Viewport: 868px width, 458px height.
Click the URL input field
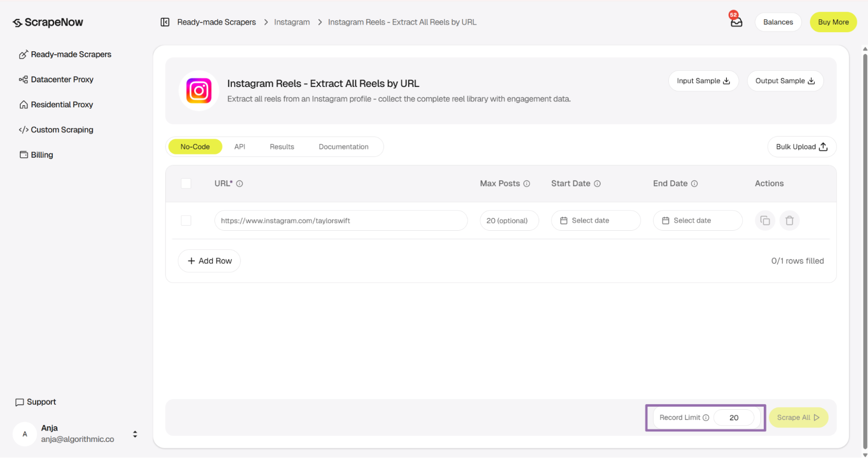point(341,221)
